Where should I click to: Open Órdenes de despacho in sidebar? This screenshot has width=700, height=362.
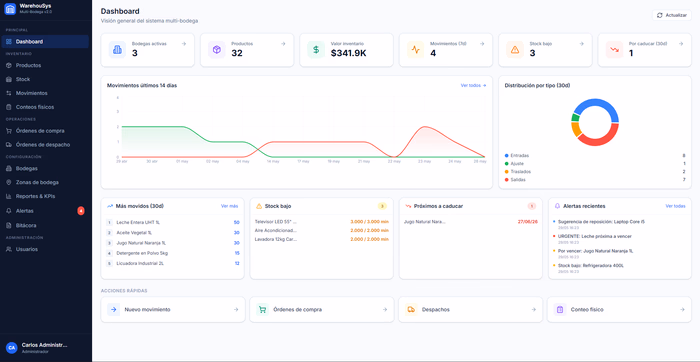[x=46, y=145]
